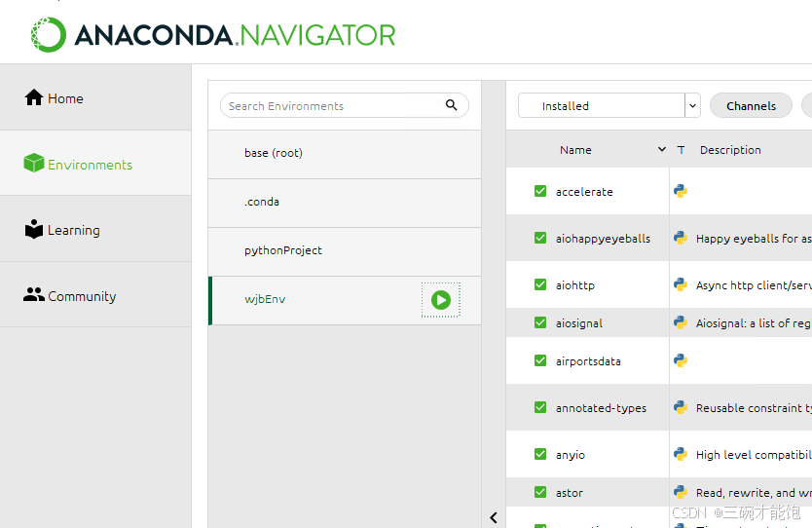Click the 'High level compatibil' description text
Screen dimensions: 812x528
(754, 454)
